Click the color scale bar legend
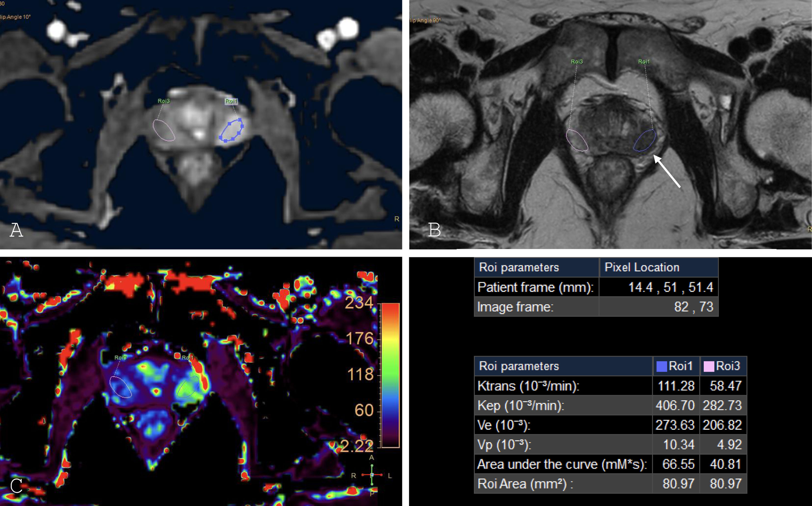The width and height of the screenshot is (812, 506). tap(391, 375)
